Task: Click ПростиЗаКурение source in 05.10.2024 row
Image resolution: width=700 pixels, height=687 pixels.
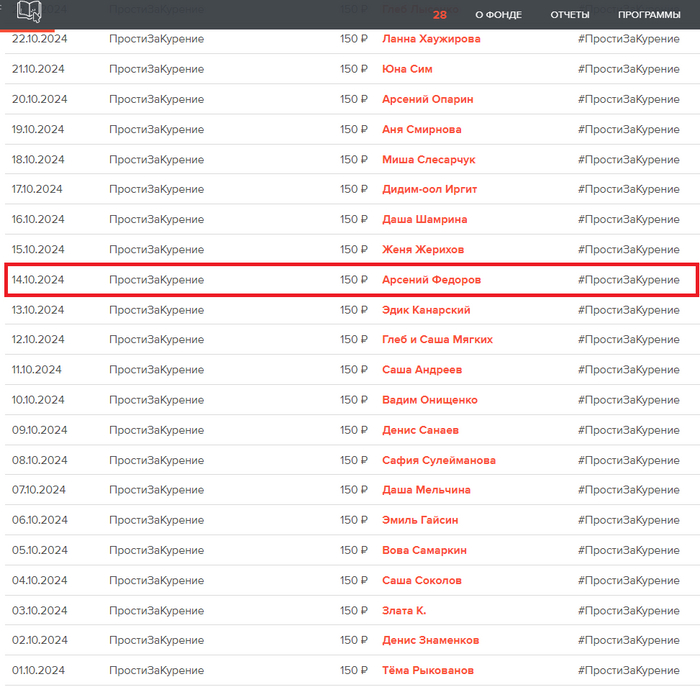Action: click(157, 550)
